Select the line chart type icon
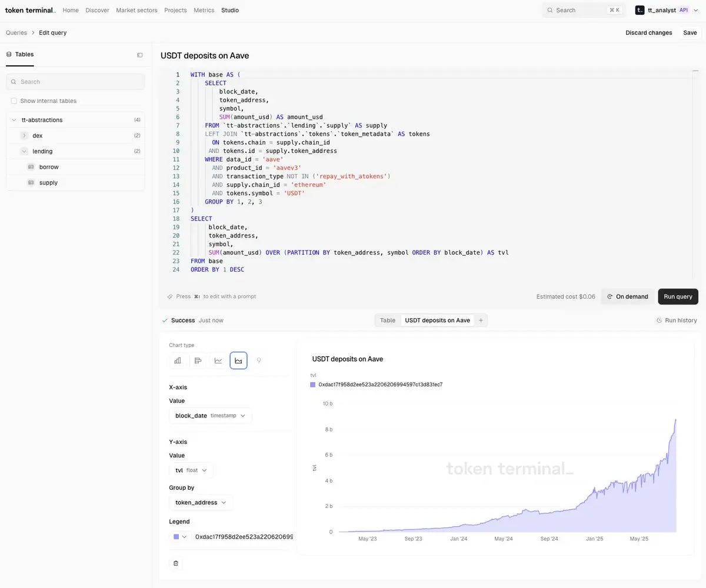 218,360
